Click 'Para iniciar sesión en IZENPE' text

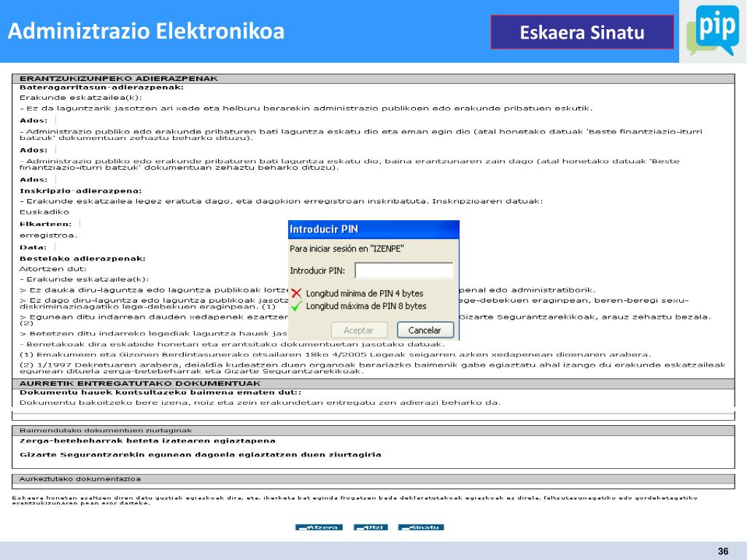(x=347, y=249)
